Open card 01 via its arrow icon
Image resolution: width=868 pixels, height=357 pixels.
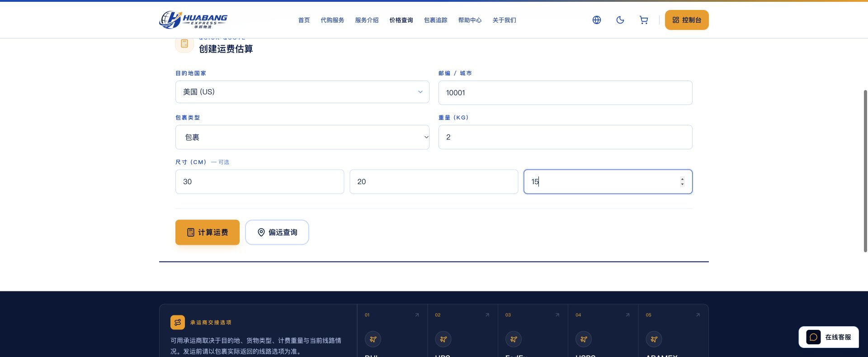click(417, 315)
